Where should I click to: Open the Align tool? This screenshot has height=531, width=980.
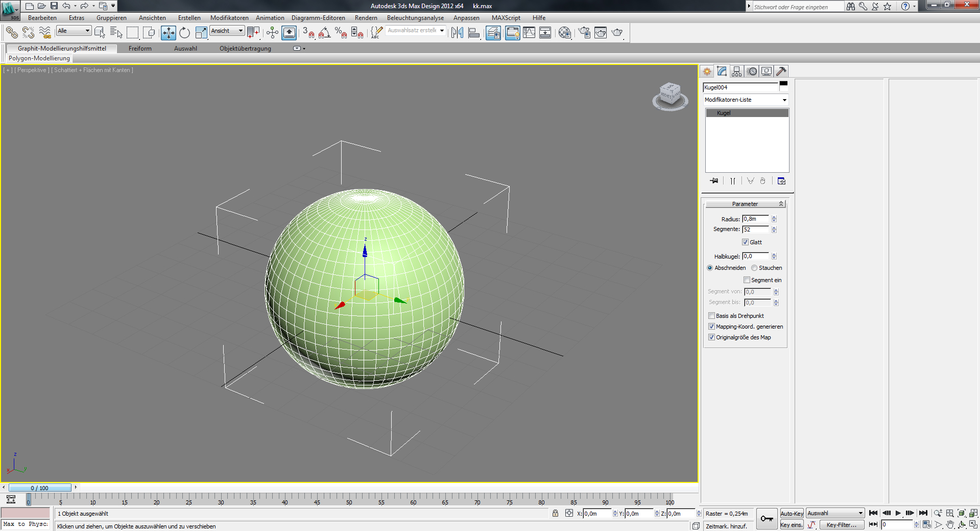point(474,33)
